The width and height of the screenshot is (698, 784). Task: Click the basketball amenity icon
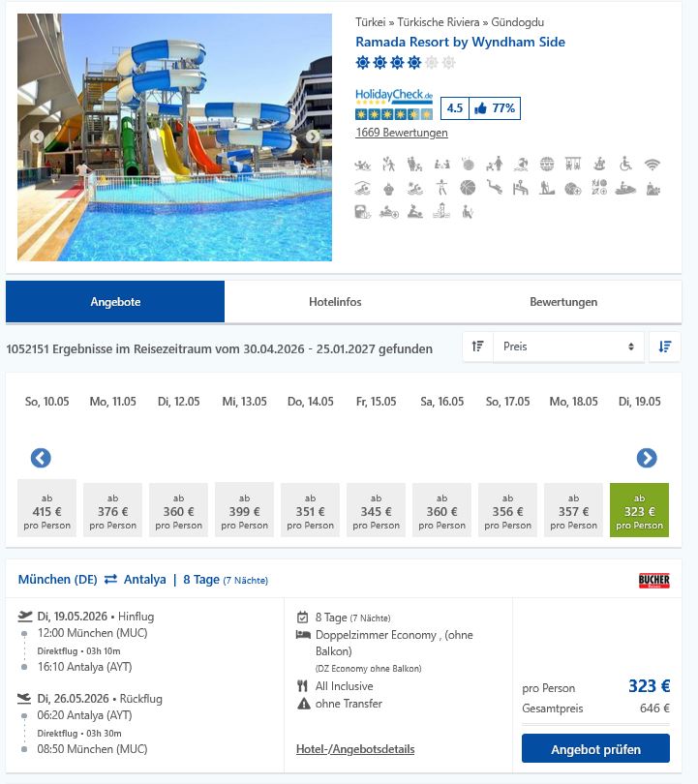click(x=468, y=188)
